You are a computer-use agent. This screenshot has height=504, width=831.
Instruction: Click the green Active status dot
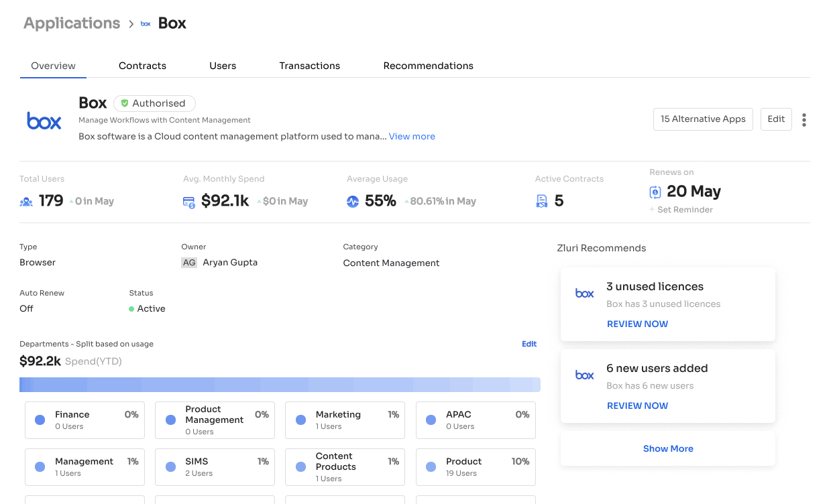pos(131,309)
